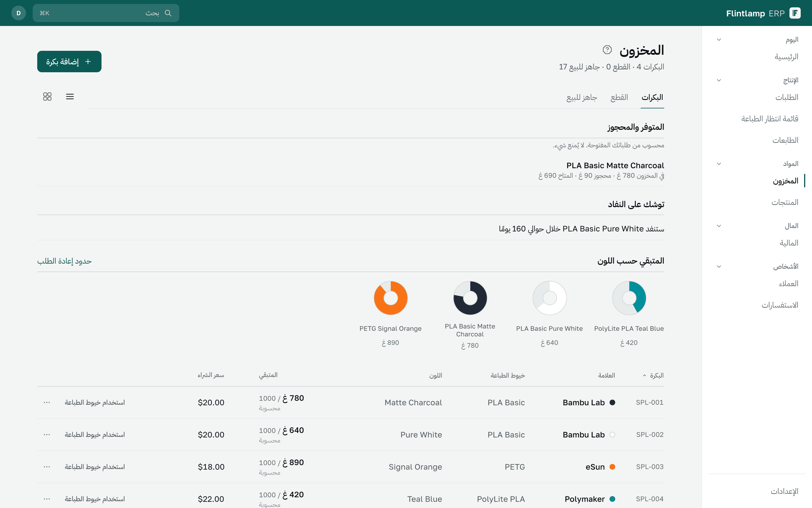Collapse the المال sidebar section
Screen dimensions: 812x508
pyautogui.click(x=719, y=226)
